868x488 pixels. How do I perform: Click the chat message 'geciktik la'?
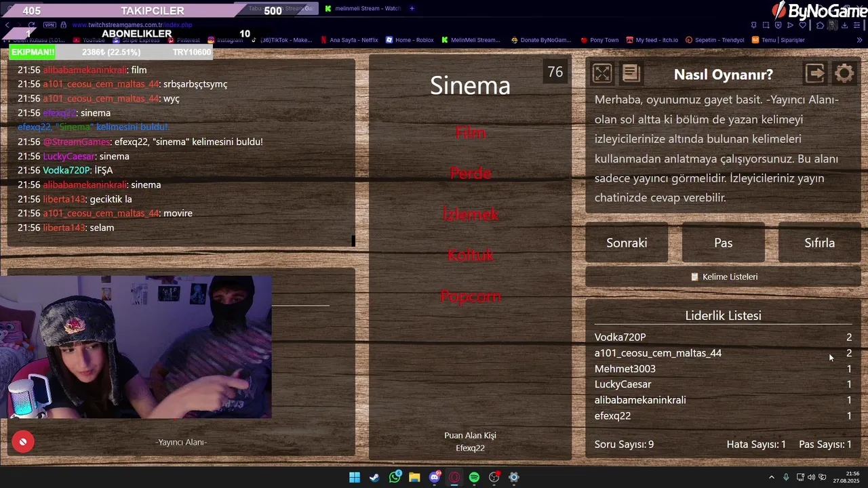coord(111,199)
